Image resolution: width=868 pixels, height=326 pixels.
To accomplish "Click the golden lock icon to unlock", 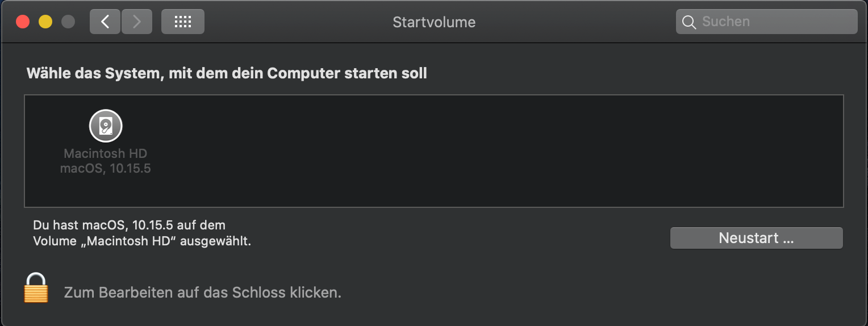I will point(36,288).
